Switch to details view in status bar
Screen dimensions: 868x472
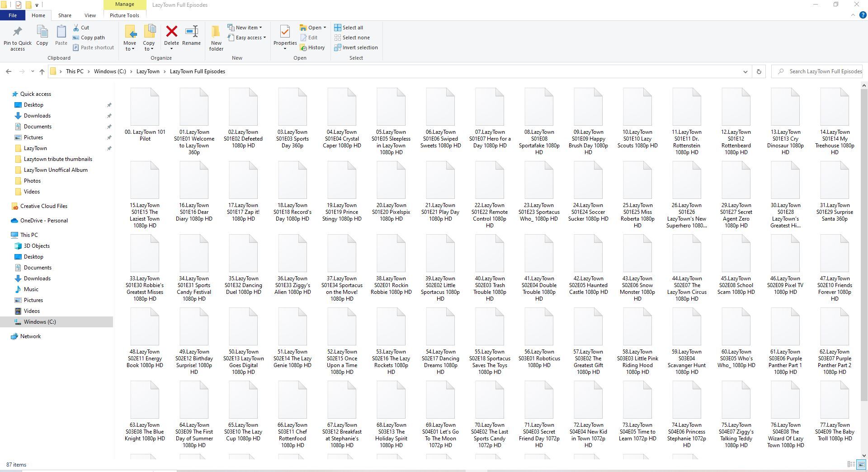(851, 464)
